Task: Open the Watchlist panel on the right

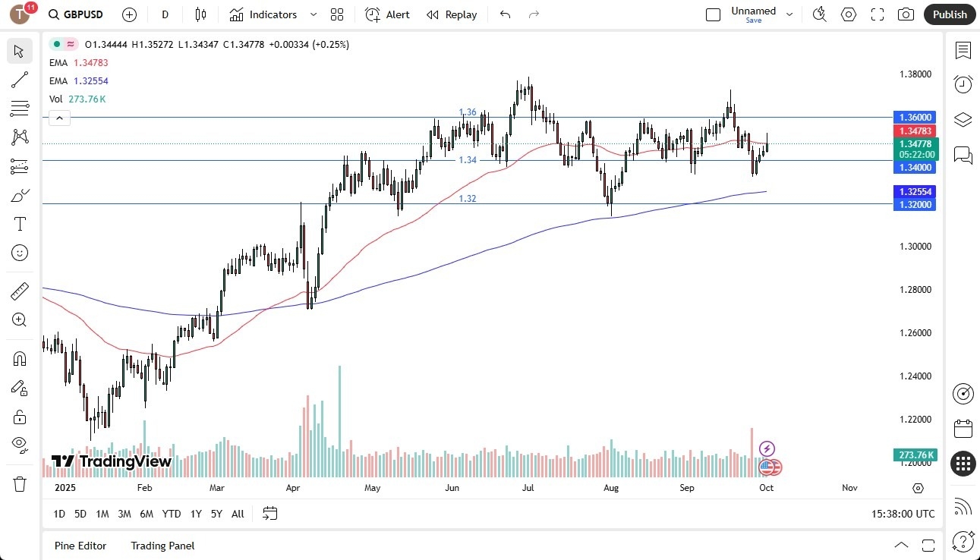Action: tap(963, 51)
